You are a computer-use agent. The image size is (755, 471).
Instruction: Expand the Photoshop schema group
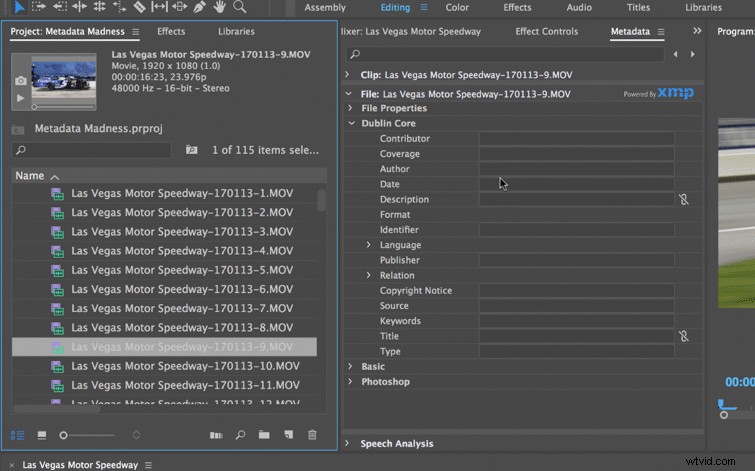351,381
